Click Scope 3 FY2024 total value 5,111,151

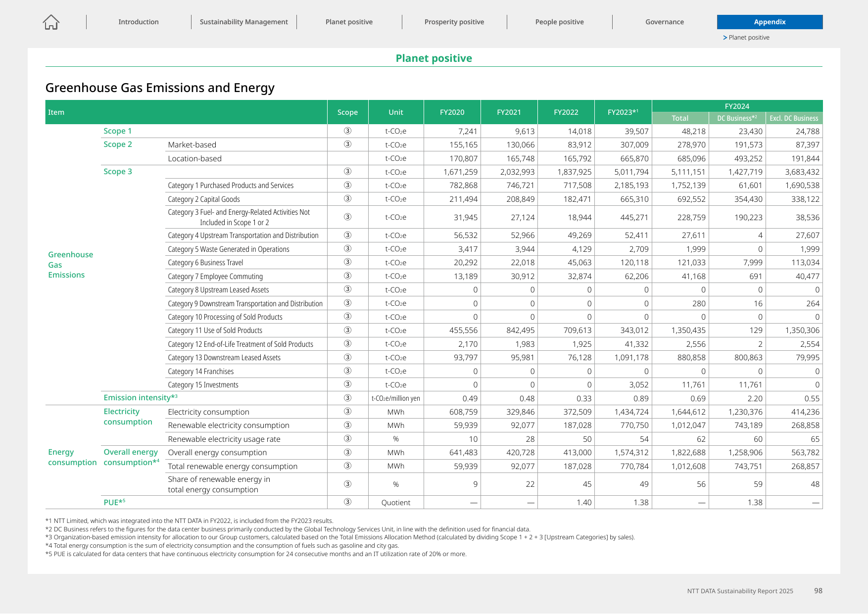click(688, 172)
